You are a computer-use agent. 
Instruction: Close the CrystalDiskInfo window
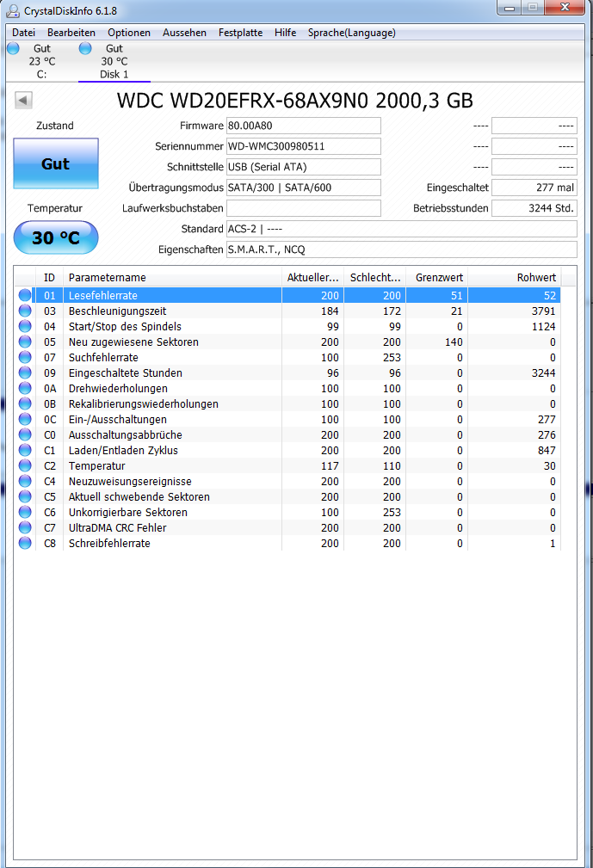[x=565, y=7]
